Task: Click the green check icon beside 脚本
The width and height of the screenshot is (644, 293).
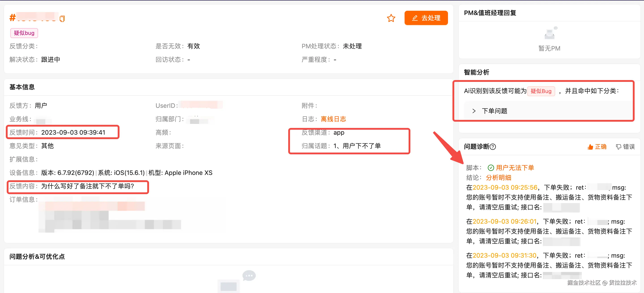Action: point(490,168)
